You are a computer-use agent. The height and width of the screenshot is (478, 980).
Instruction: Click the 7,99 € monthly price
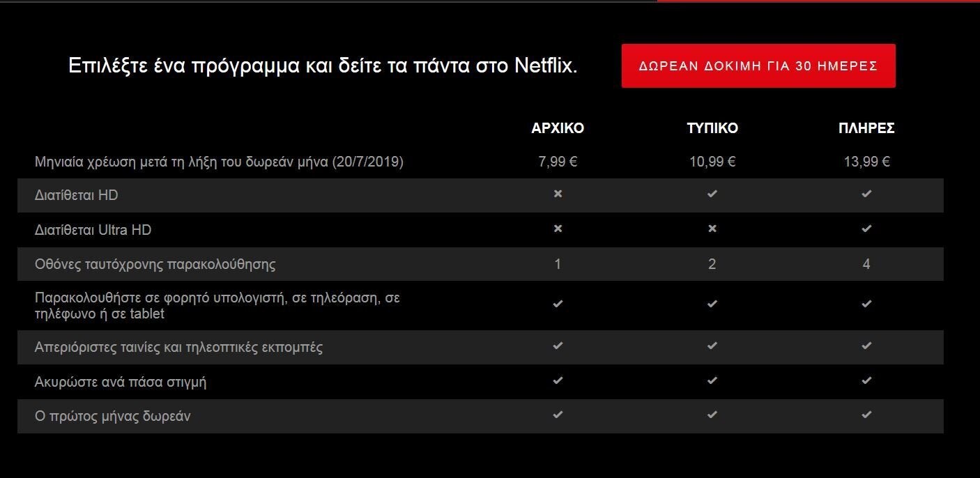(x=558, y=162)
